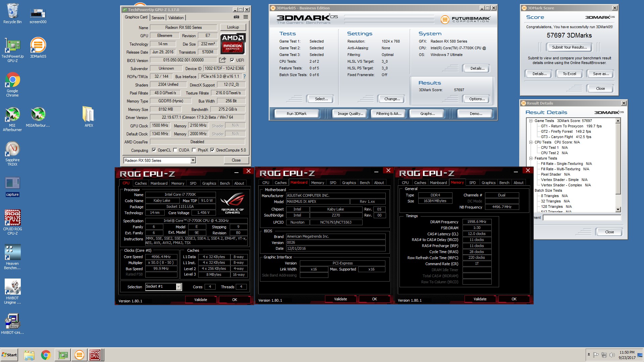The image size is (644, 362).
Task: Toggle the DirectCompute 5.0 checkbox
Action: [x=212, y=150]
